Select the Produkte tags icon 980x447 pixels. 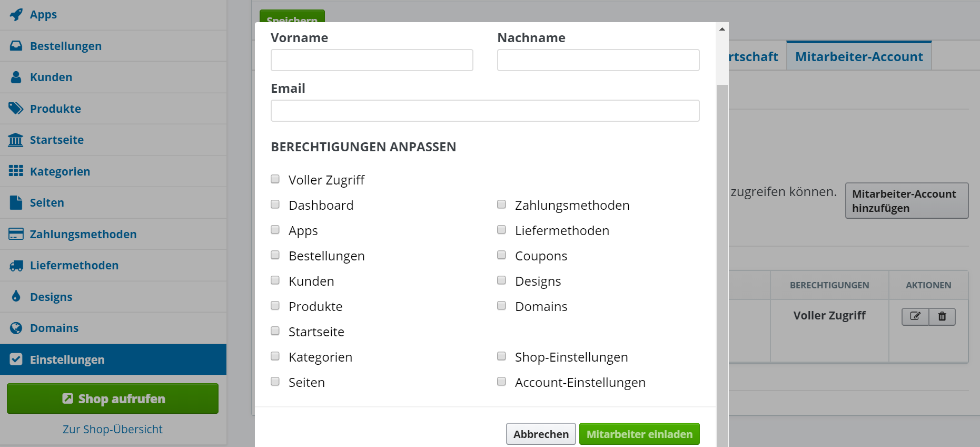point(16,109)
